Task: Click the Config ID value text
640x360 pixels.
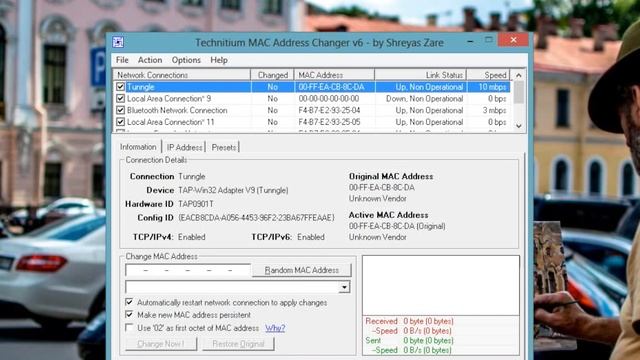Action: pos(256,218)
